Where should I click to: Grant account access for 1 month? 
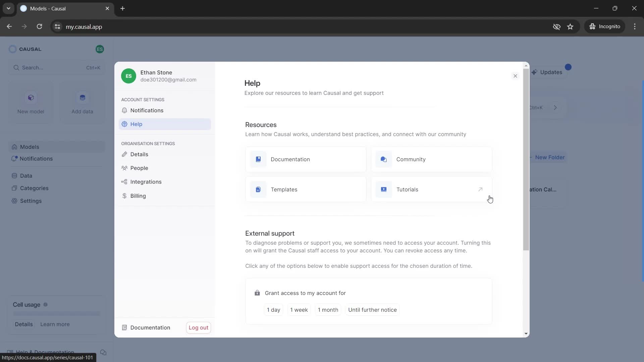pos(328,310)
